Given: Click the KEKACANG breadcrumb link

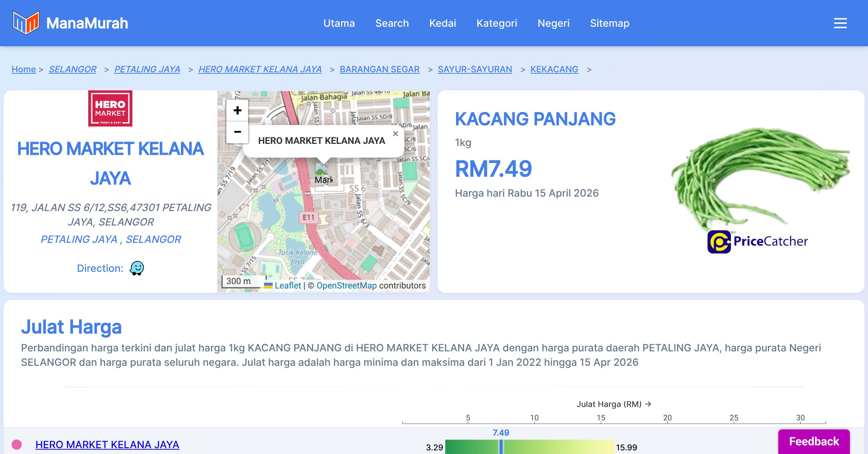Looking at the screenshot, I should pos(554,69).
